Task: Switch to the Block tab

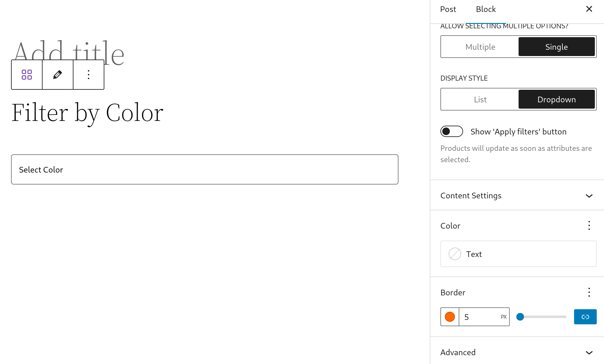Action: [x=485, y=9]
